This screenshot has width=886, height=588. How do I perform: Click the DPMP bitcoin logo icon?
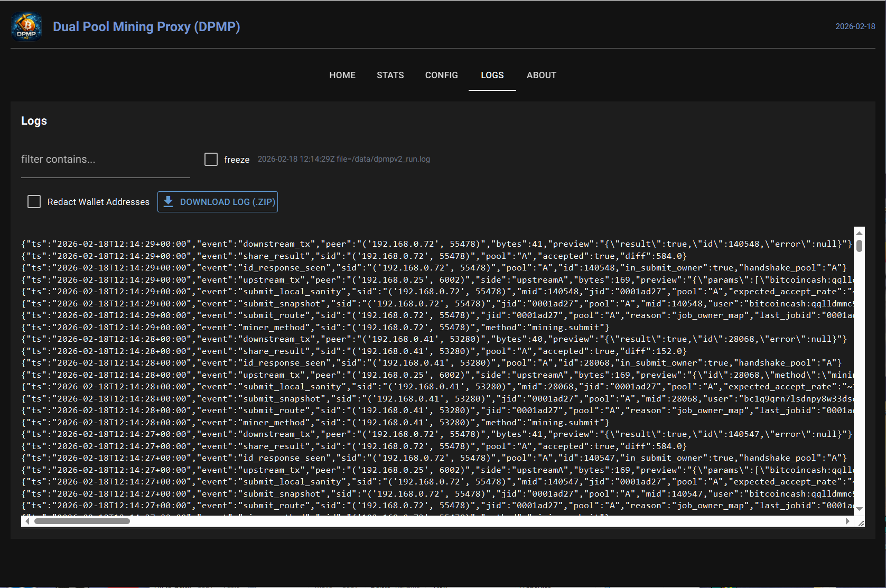coord(26,26)
